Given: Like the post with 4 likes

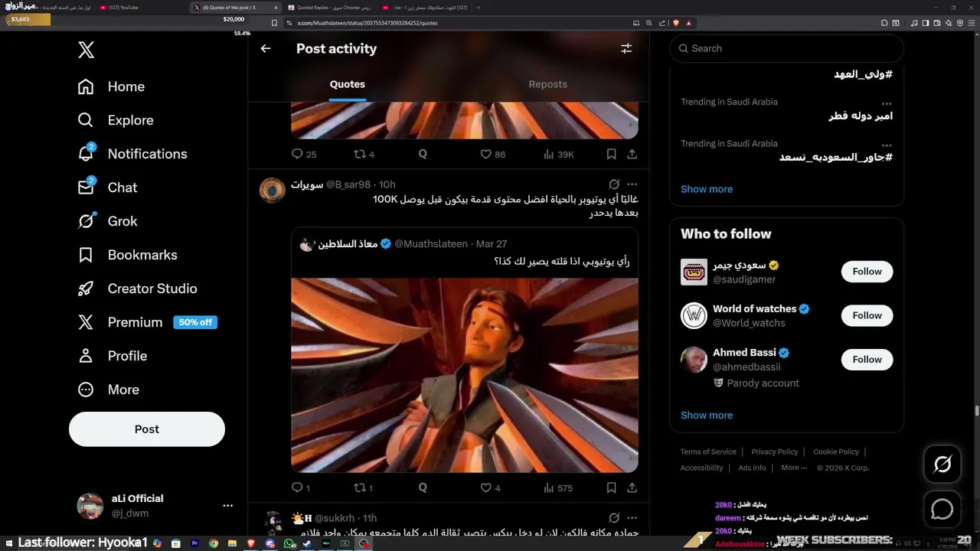Looking at the screenshot, I should [490, 487].
